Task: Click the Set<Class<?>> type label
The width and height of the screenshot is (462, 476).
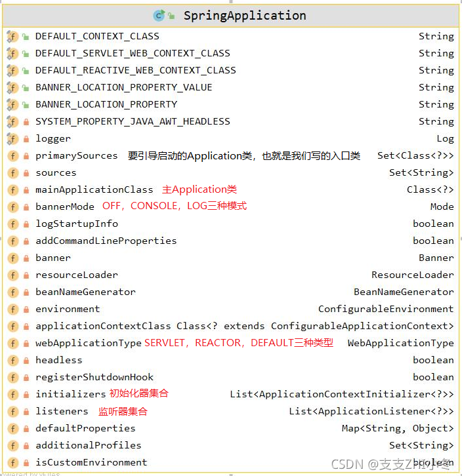Action: tap(415, 155)
